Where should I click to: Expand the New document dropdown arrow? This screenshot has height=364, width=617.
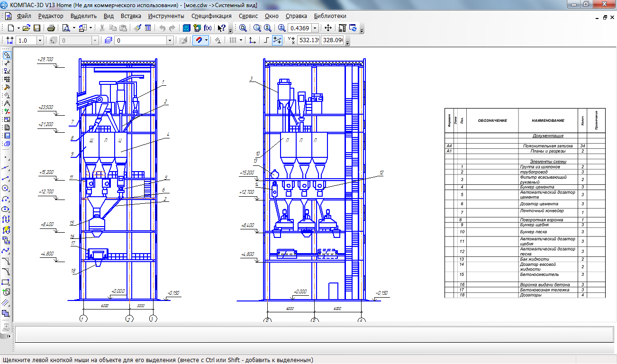(x=18, y=28)
